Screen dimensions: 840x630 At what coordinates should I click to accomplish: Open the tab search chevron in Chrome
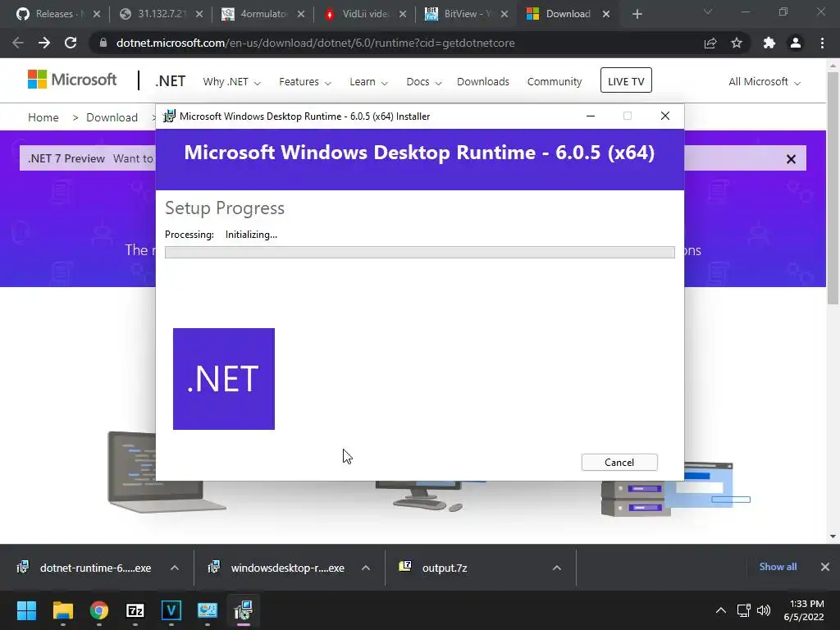(x=708, y=11)
